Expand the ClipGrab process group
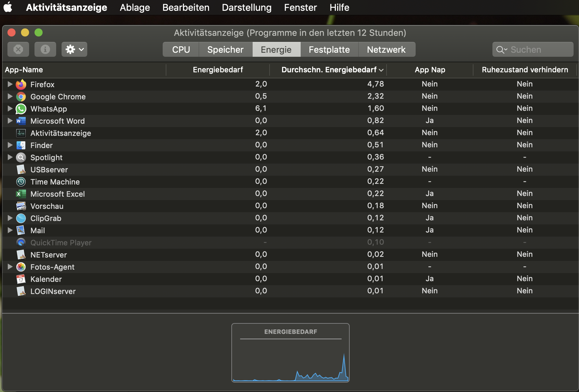Screen dimensions: 579x392 [x=10, y=218]
